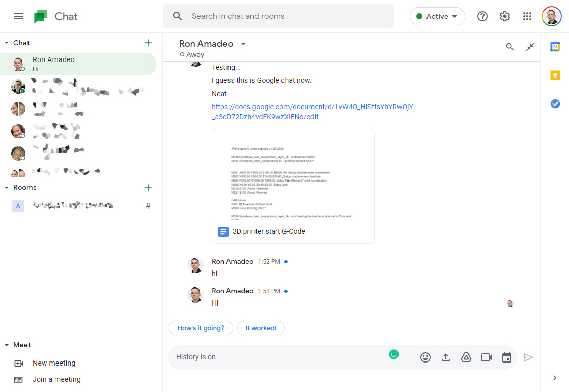The width and height of the screenshot is (569, 392).
Task: Send "How's it going?" smart reply
Action: 201,328
